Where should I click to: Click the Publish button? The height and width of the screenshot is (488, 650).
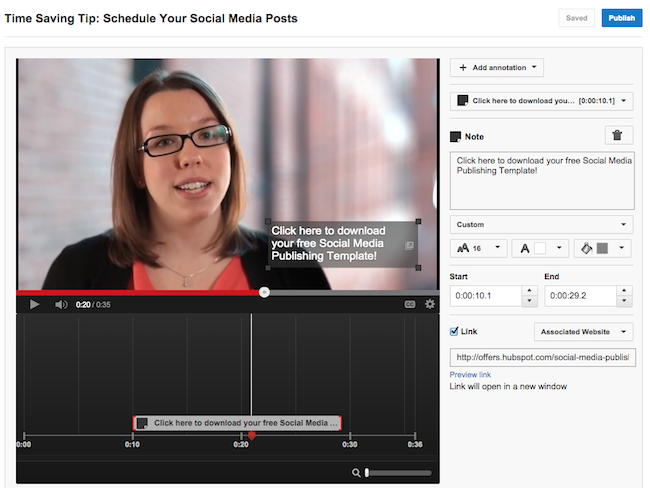click(621, 18)
